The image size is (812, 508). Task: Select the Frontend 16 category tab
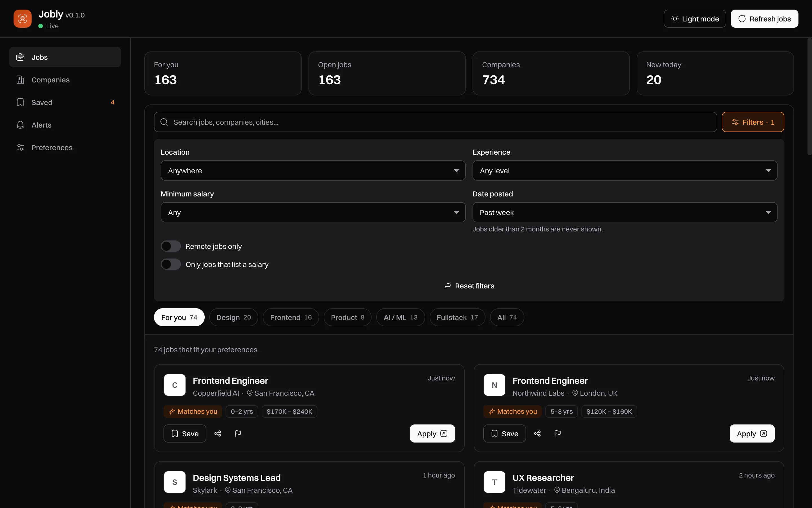(291, 317)
